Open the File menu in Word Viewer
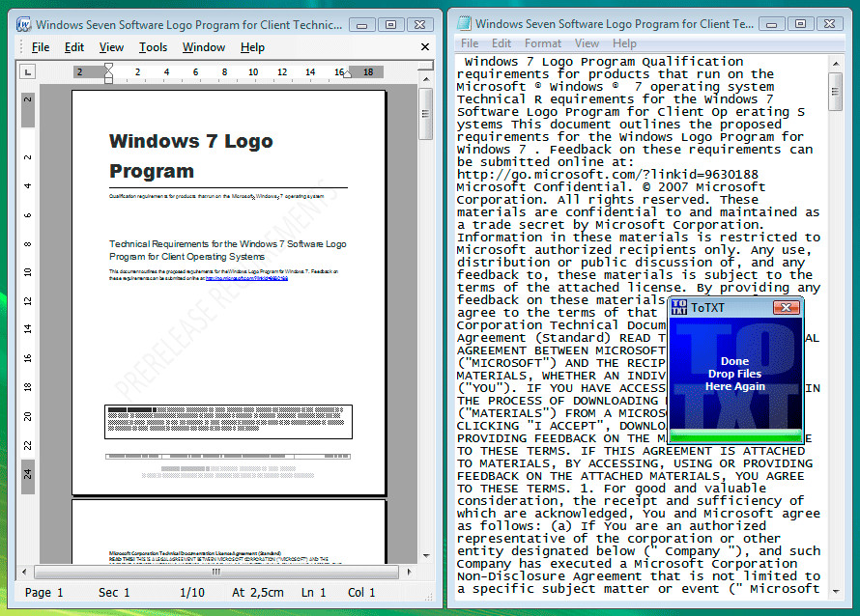 (41, 47)
